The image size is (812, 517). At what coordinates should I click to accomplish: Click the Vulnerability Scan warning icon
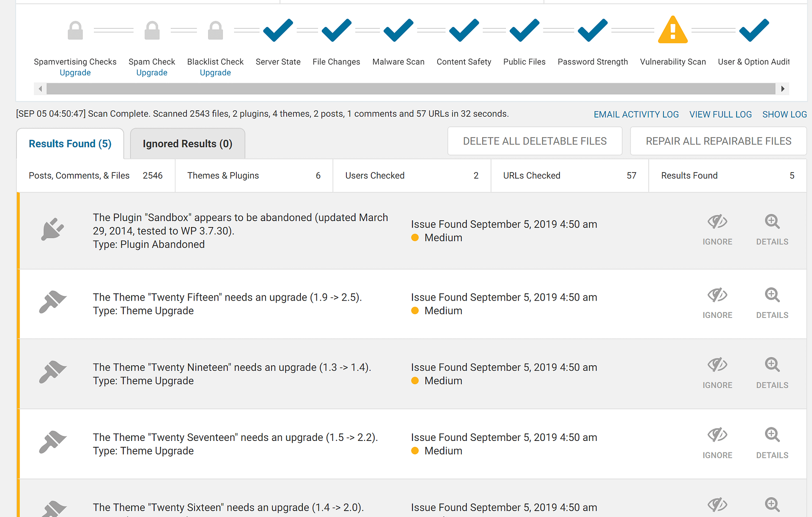point(673,30)
